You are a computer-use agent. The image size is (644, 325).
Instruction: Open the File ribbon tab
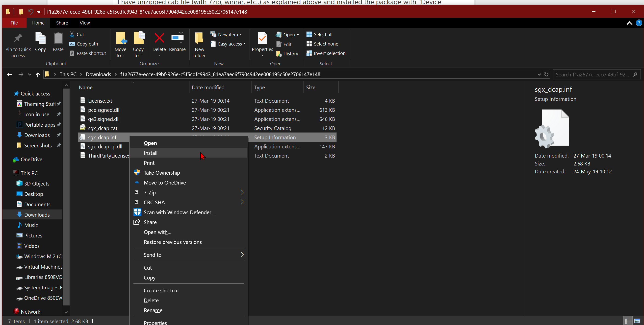(x=14, y=23)
